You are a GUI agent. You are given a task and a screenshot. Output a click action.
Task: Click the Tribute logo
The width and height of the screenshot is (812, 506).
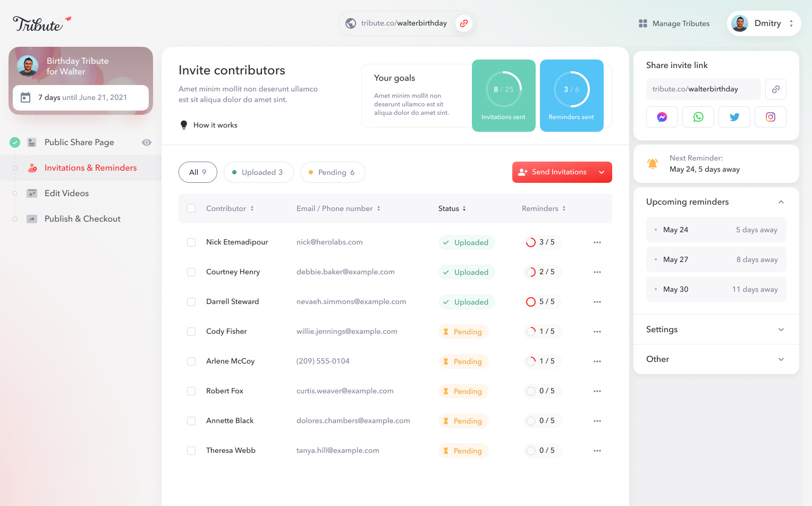pos(42,23)
